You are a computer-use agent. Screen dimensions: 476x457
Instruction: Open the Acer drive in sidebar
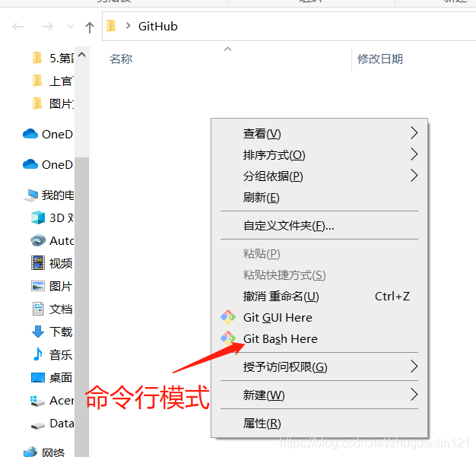coord(52,401)
